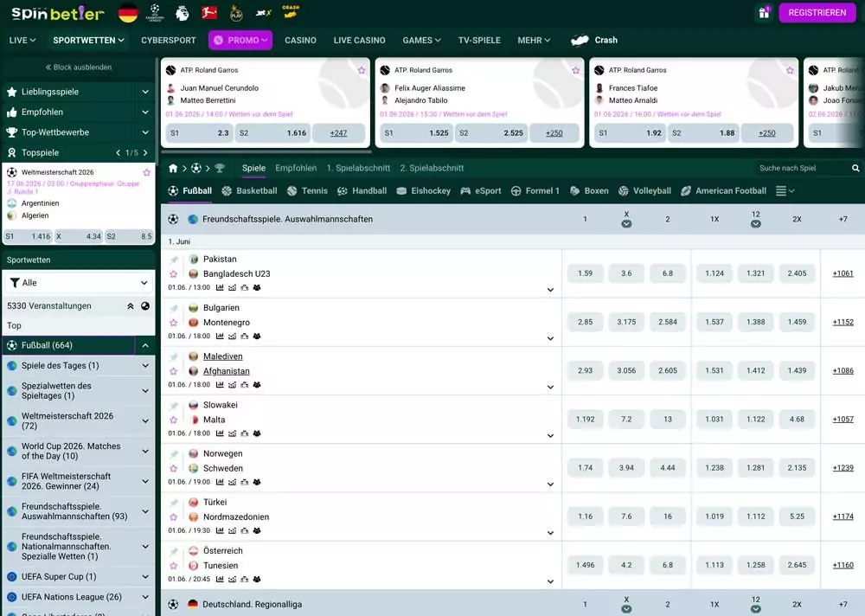Click the sidebar vertical scrollbar

(157, 111)
